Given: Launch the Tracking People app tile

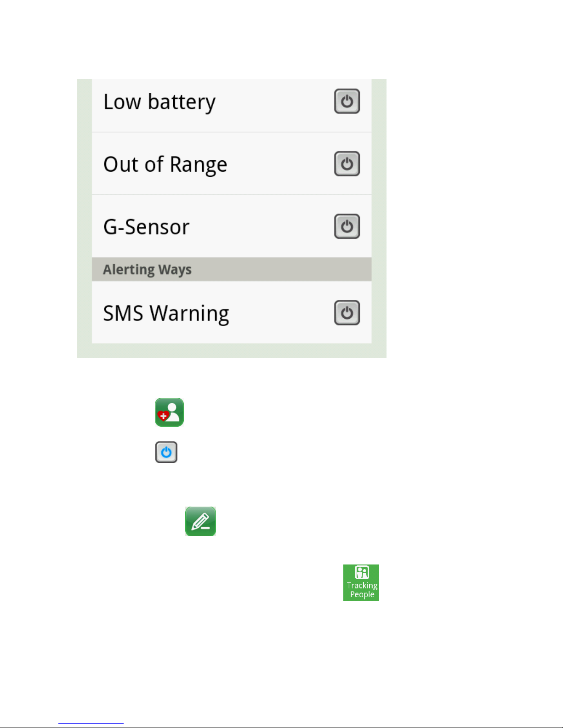Looking at the screenshot, I should click(x=361, y=583).
